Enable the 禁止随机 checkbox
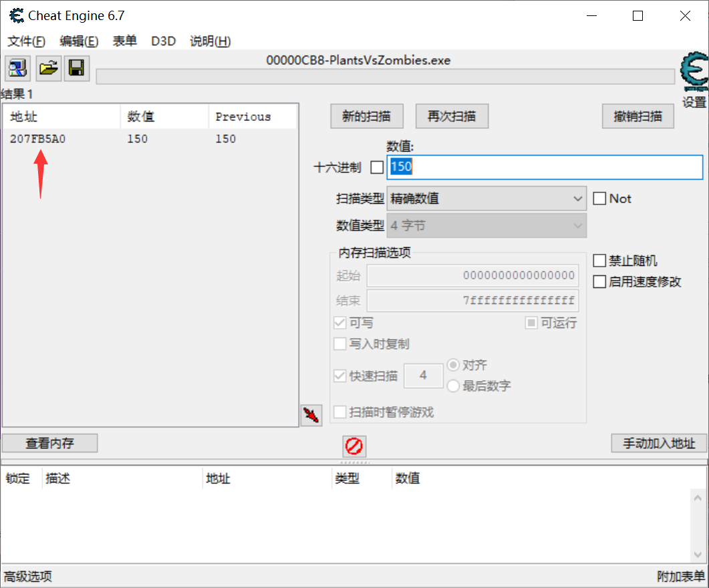This screenshot has width=709, height=588. coord(599,261)
